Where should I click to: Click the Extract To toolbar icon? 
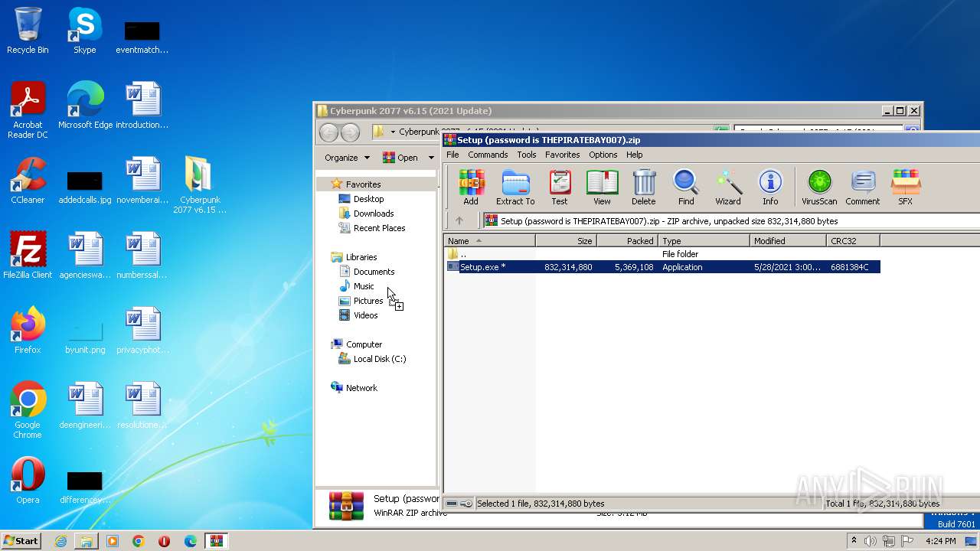tap(515, 187)
